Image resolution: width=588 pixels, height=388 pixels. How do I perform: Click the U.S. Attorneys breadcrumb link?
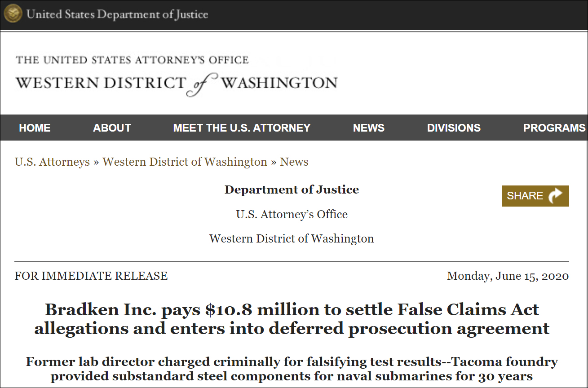(x=52, y=162)
